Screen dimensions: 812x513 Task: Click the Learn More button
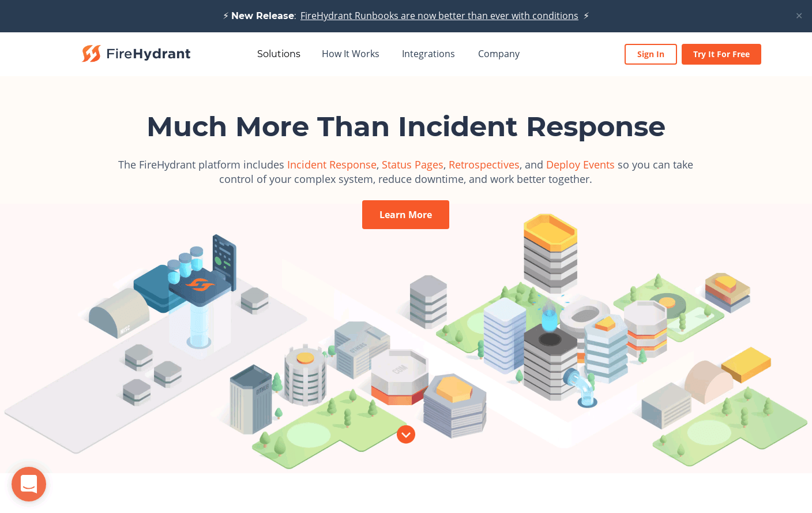pyautogui.click(x=405, y=215)
